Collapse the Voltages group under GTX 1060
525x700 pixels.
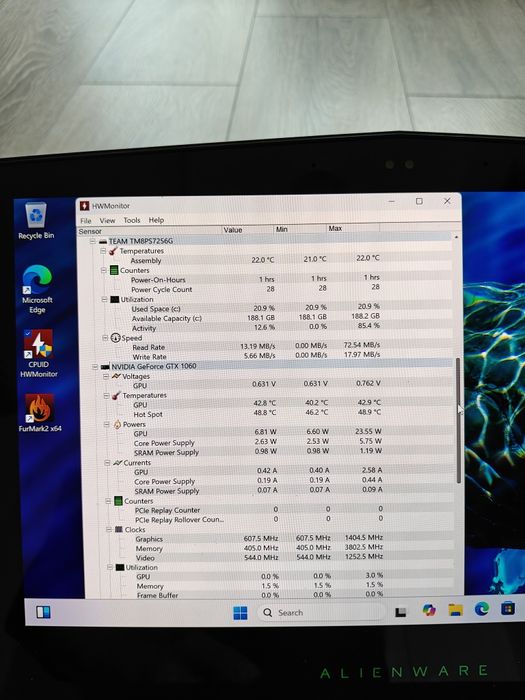point(106,376)
